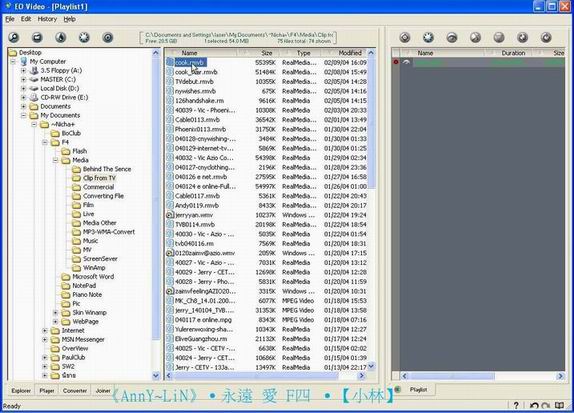574x413 pixels.
Task: Click the folder tree scroll down arrow
Action: pos(156,375)
